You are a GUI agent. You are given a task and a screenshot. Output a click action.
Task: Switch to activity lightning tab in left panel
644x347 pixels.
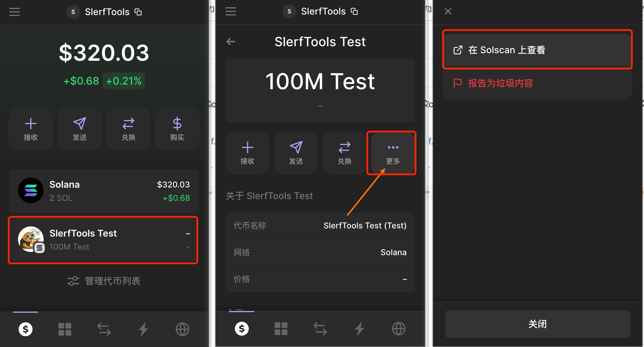pyautogui.click(x=143, y=329)
